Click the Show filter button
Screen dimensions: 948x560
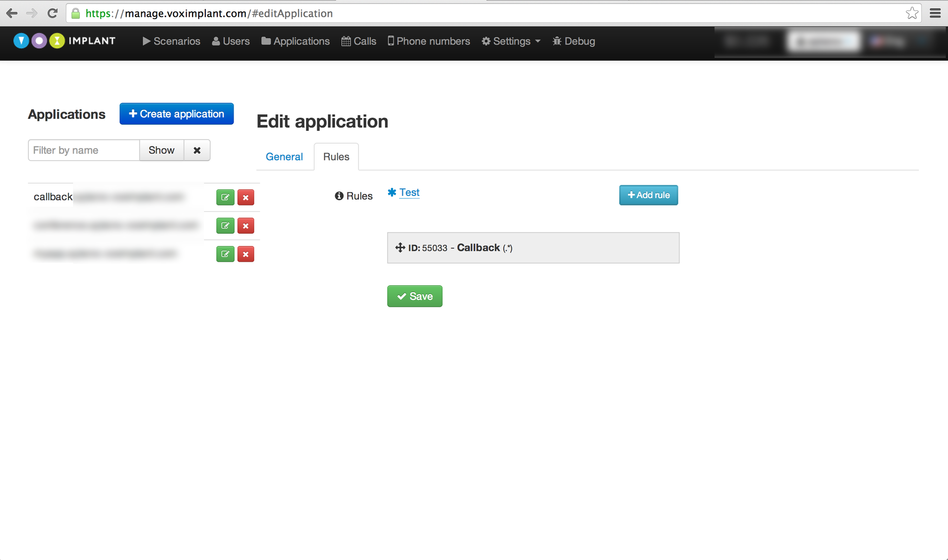pyautogui.click(x=161, y=150)
